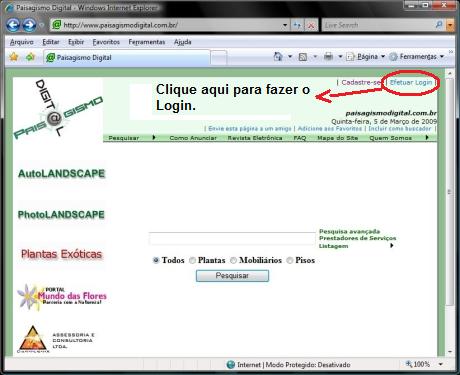Open the FAQ page

(x=300, y=138)
